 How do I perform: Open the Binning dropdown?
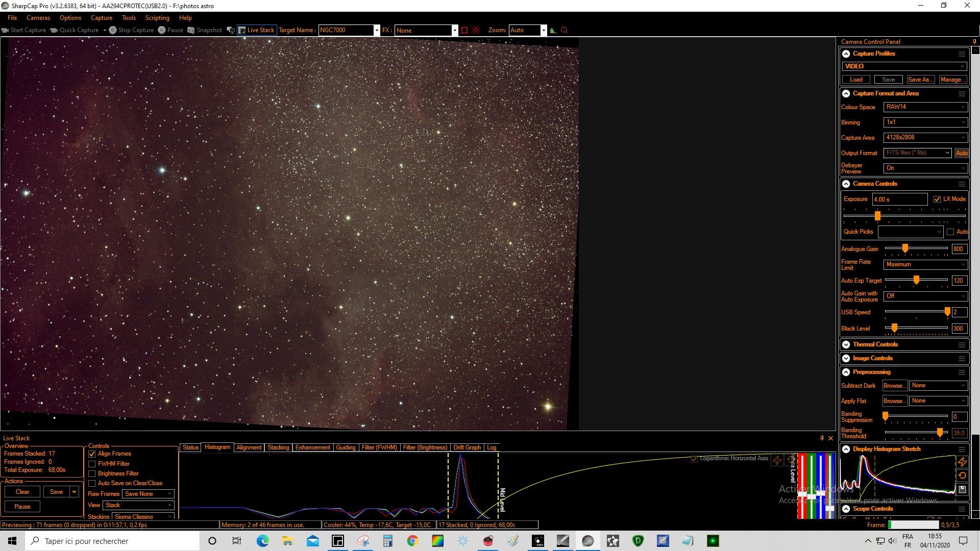tap(925, 122)
